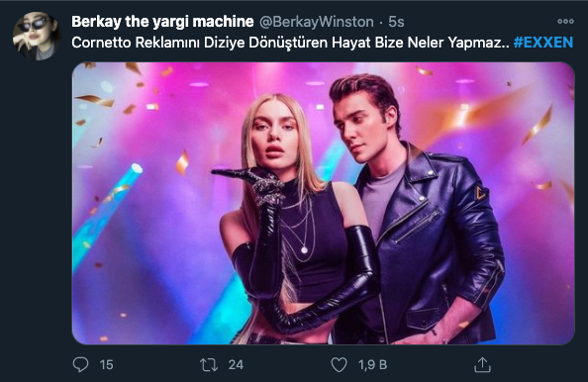
Task: Click the 24 retweets count
Action: [x=236, y=365]
